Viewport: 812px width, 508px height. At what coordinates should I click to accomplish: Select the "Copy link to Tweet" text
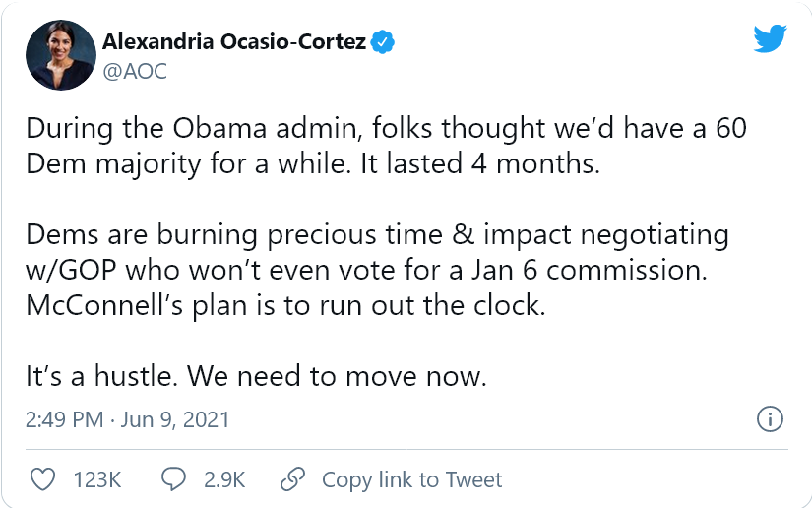click(x=412, y=479)
